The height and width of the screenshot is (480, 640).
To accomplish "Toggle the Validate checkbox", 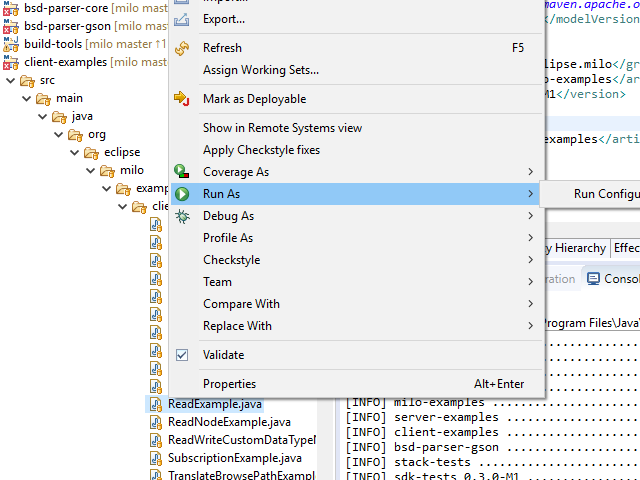I will click(x=182, y=355).
